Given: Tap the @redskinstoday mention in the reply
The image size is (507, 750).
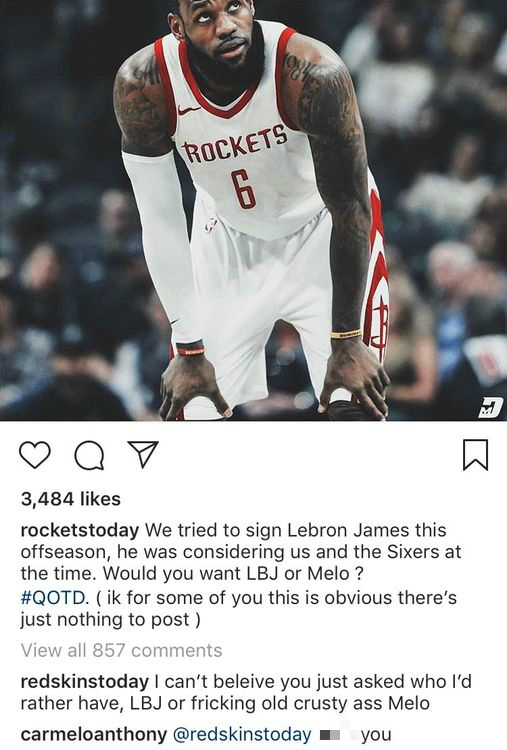Looking at the screenshot, I should pos(242,734).
